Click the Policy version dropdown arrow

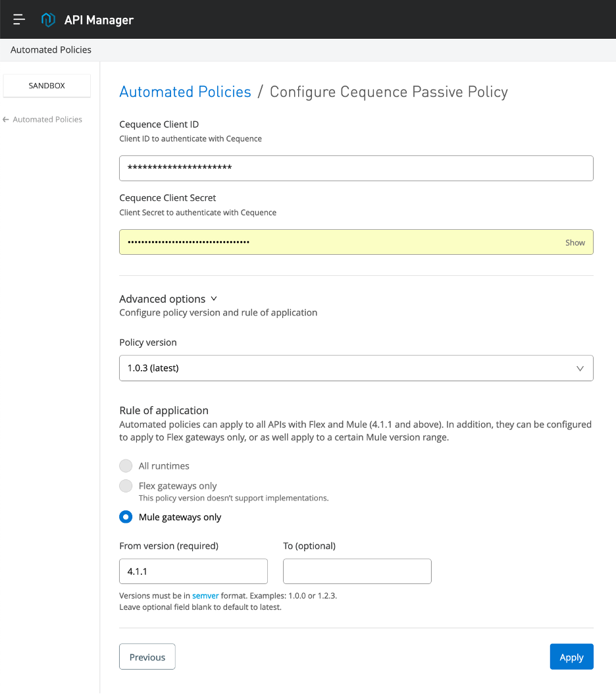pyautogui.click(x=580, y=368)
